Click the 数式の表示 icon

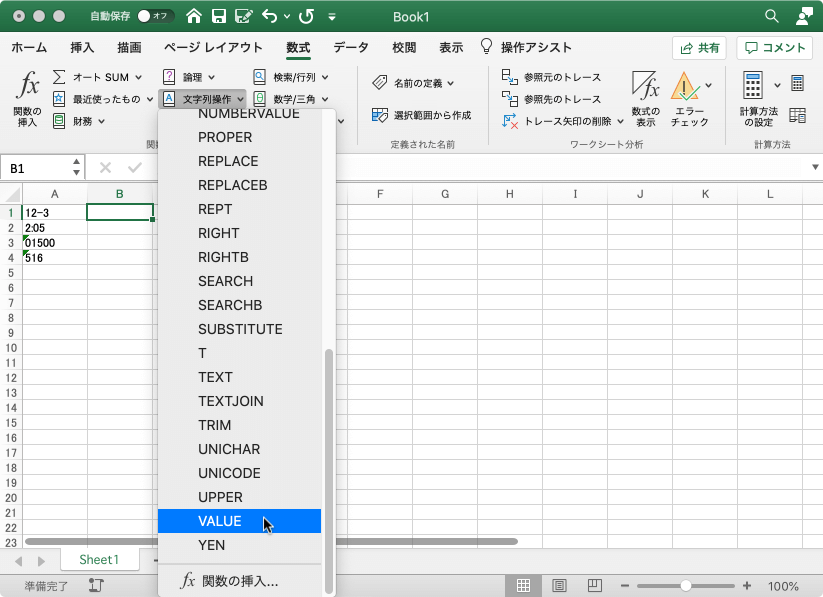pos(645,86)
